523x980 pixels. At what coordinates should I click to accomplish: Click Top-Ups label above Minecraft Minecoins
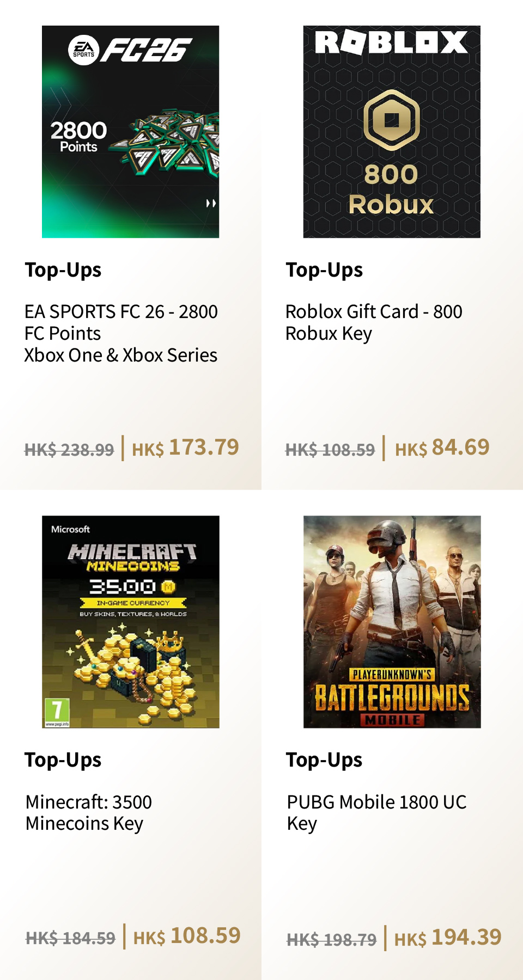[x=63, y=760]
